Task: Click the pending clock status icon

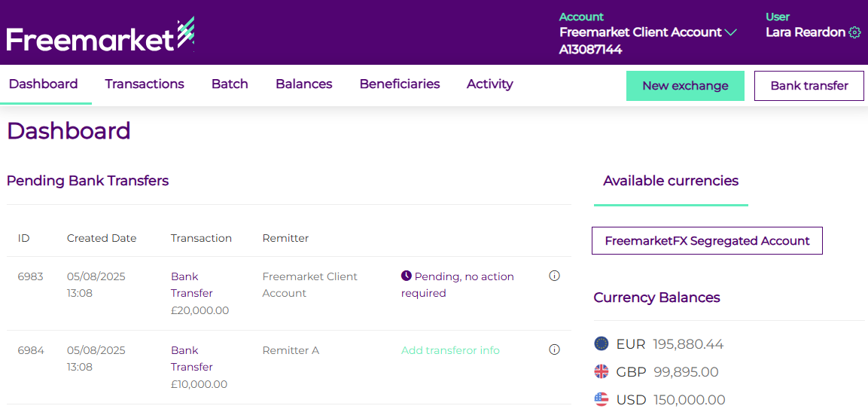Action: pos(407,276)
